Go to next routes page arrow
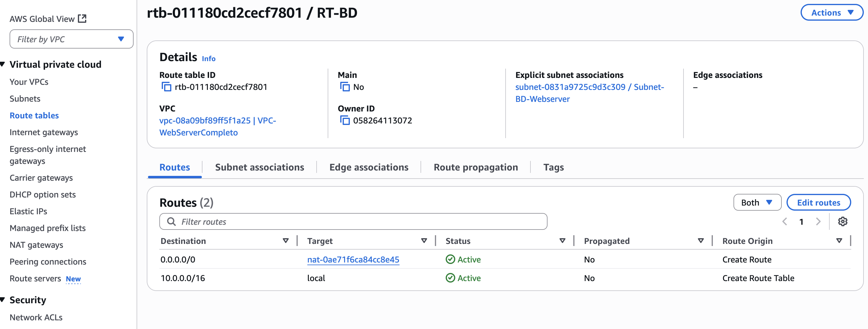Image resolution: width=868 pixels, height=329 pixels. [818, 221]
